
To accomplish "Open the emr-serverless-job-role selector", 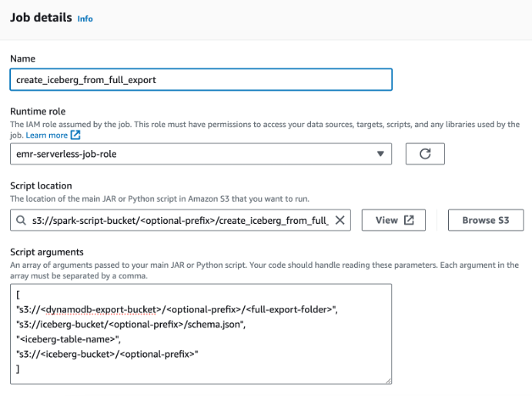I will coord(201,154).
